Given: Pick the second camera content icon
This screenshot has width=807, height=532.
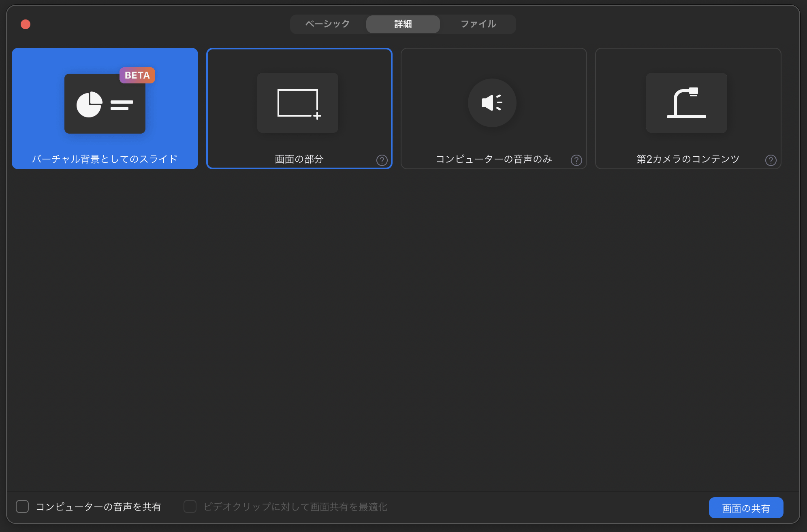Looking at the screenshot, I should point(687,103).
